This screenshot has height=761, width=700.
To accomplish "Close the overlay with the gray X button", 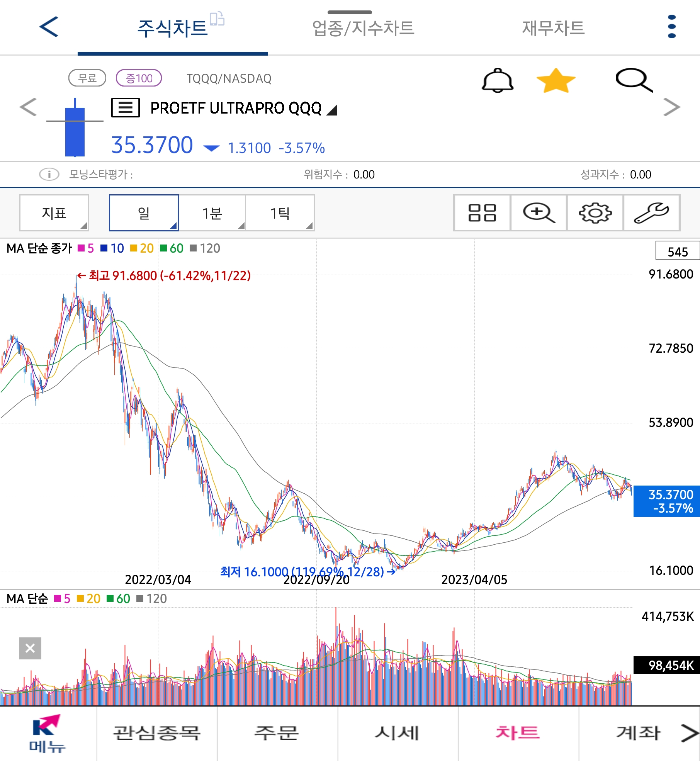I will coord(30,648).
